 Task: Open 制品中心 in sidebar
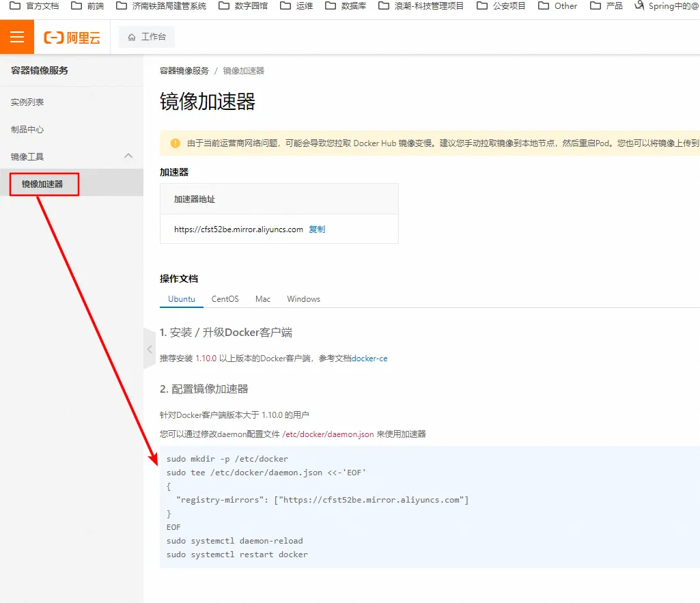(x=27, y=129)
